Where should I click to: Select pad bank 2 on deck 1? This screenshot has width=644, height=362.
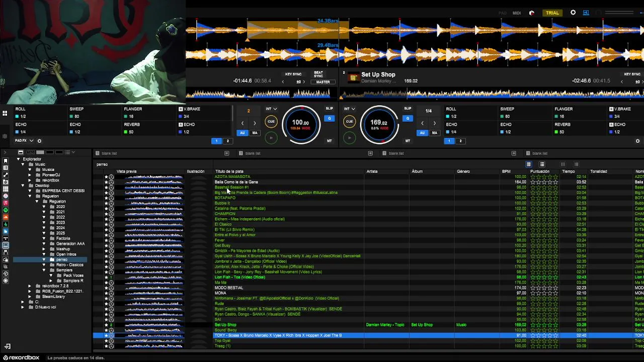(x=227, y=141)
